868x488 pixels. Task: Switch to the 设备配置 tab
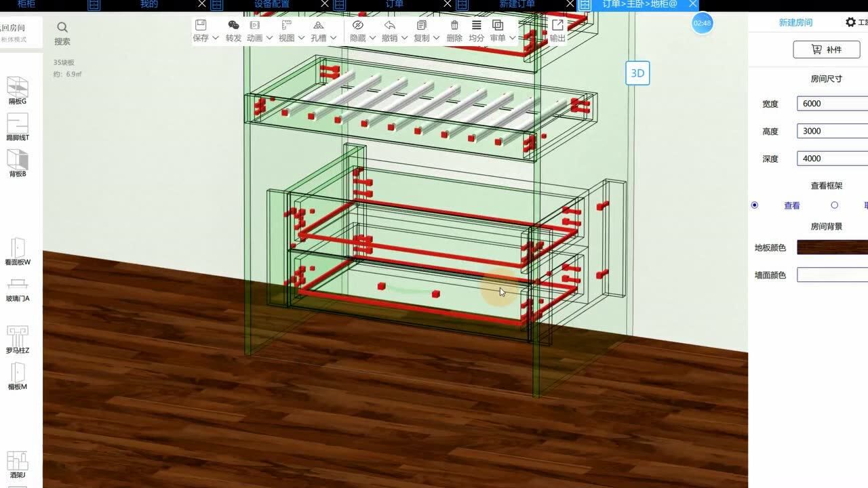[x=272, y=4]
